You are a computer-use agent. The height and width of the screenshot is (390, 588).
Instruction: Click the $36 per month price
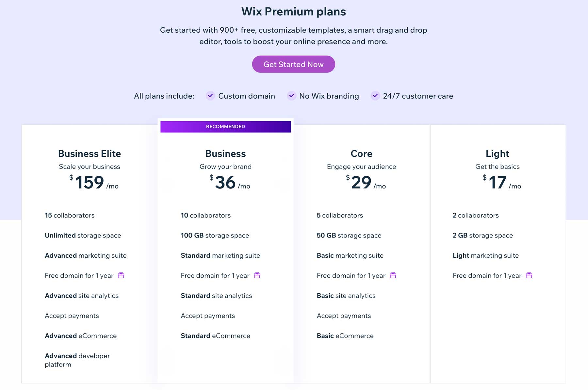[225, 183]
